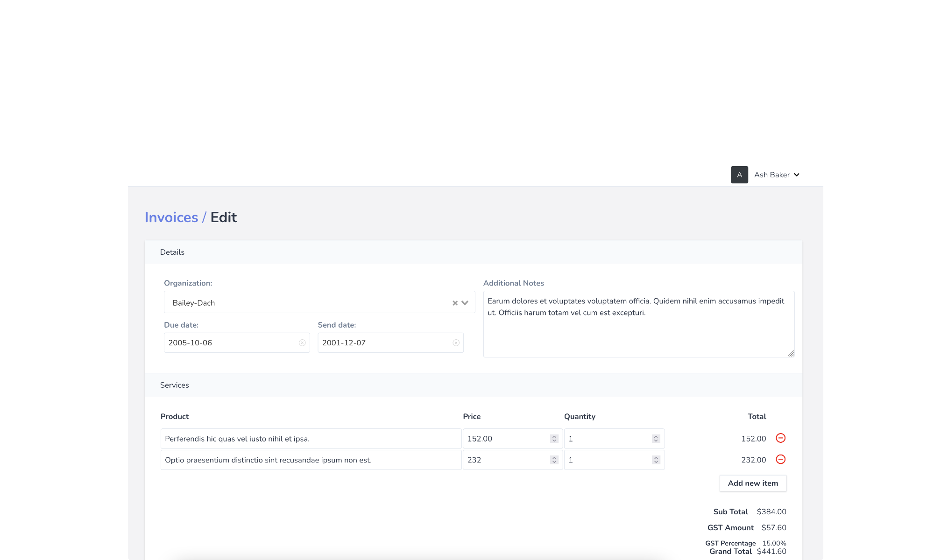Focus the Perferendis product name field
Screen dimensions: 934x560
click(x=311, y=439)
